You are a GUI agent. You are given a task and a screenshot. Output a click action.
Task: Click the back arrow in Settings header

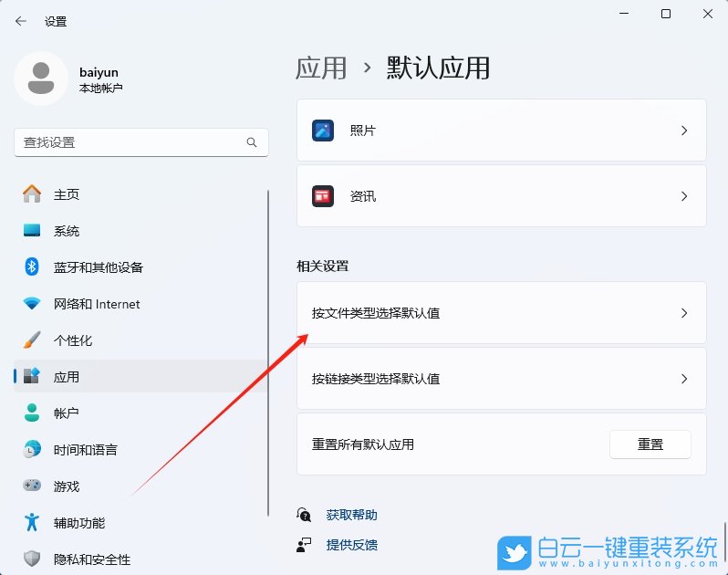pyautogui.click(x=20, y=21)
